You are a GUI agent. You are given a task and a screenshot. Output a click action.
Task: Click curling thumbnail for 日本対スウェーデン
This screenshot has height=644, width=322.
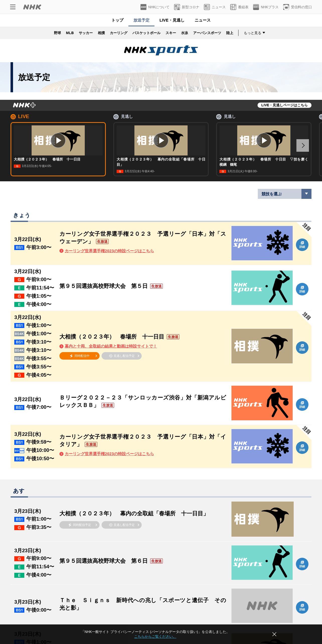pyautogui.click(x=262, y=243)
